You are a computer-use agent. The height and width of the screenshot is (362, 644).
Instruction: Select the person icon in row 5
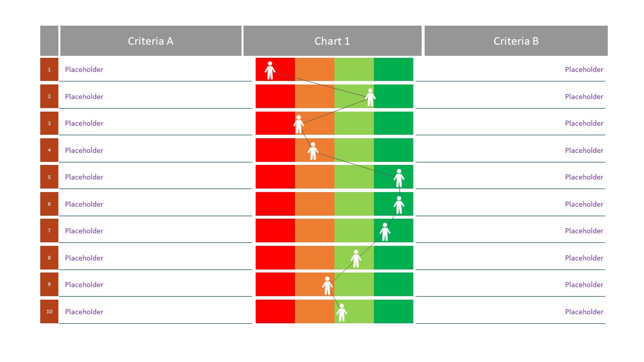[x=399, y=178]
